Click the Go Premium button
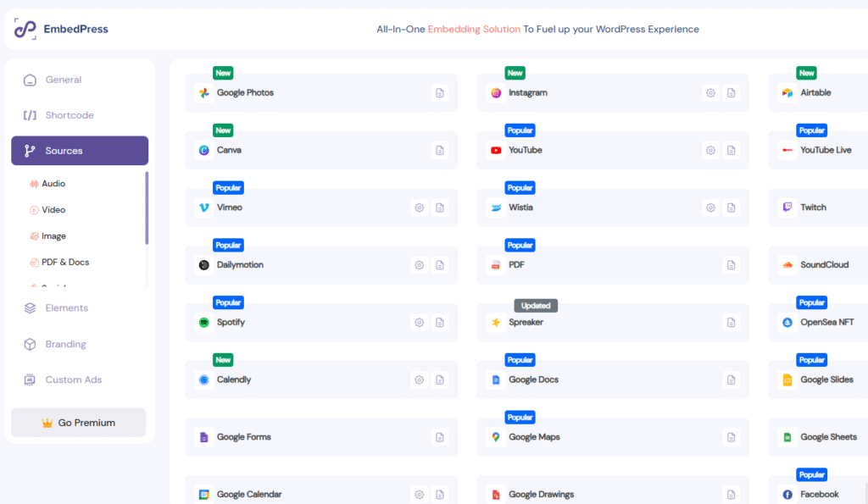 (79, 423)
